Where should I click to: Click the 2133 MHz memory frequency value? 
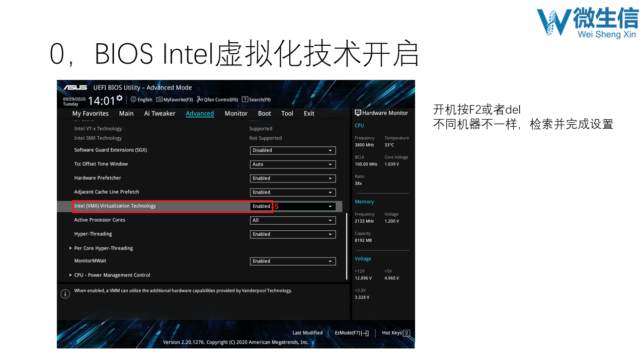[x=364, y=221]
